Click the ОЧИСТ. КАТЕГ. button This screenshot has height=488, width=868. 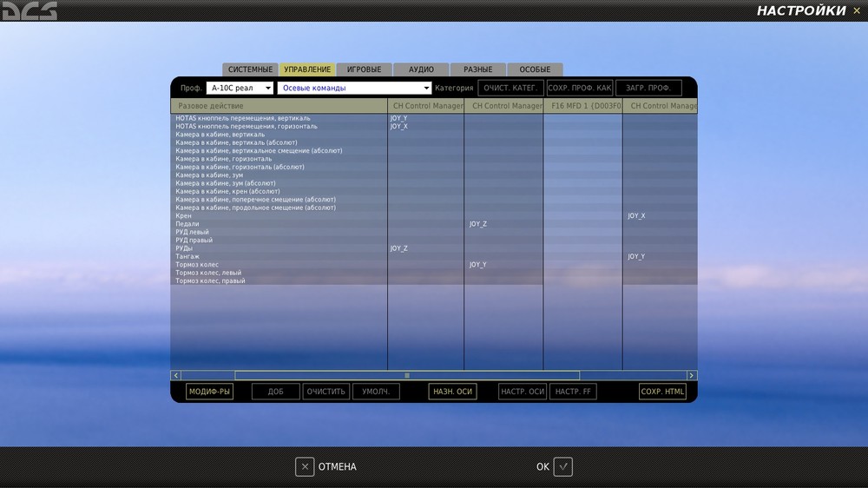[x=510, y=88]
